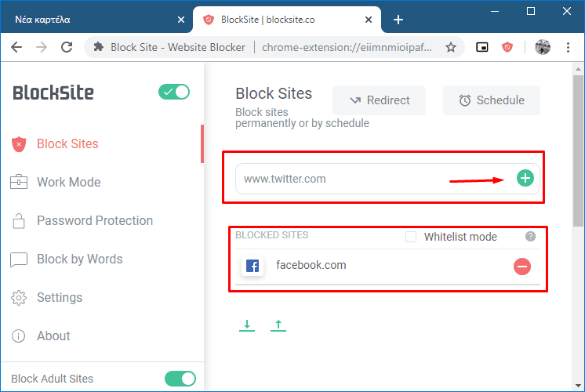585x392 pixels.
Task: Click the BLOCKED SITES heading
Action: tap(271, 235)
